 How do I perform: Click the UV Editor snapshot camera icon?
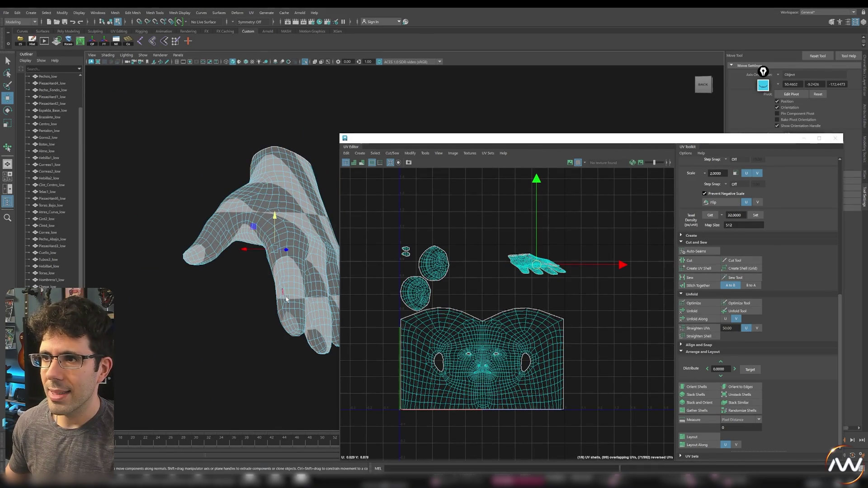[409, 163]
